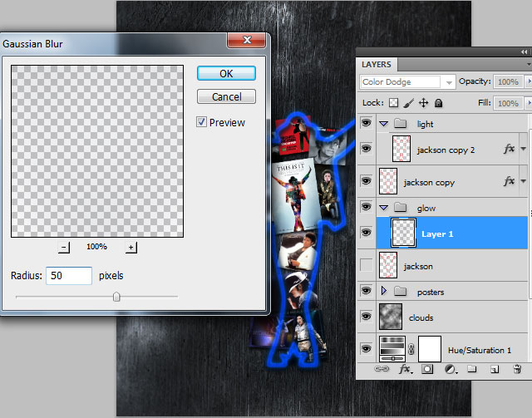Hide the light group
The height and width of the screenshot is (418, 532).
coord(366,122)
